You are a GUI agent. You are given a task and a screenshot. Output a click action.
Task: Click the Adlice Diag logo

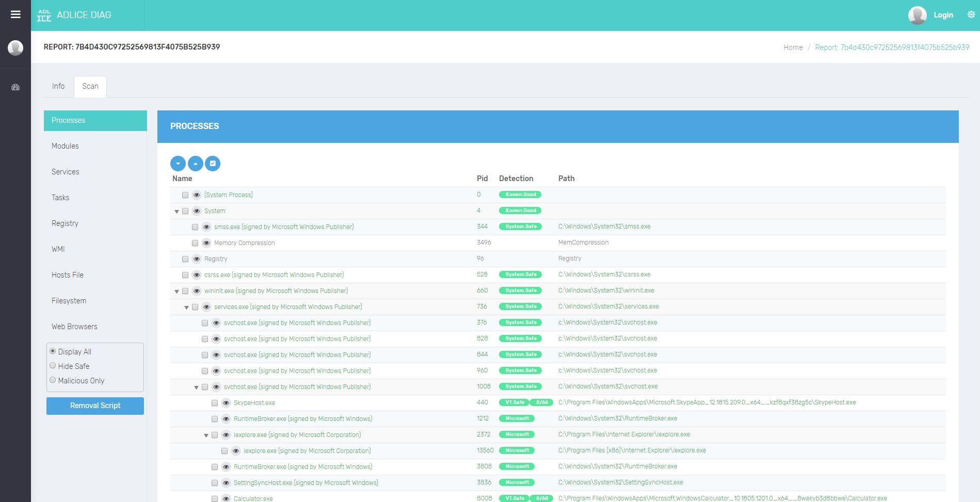(44, 15)
